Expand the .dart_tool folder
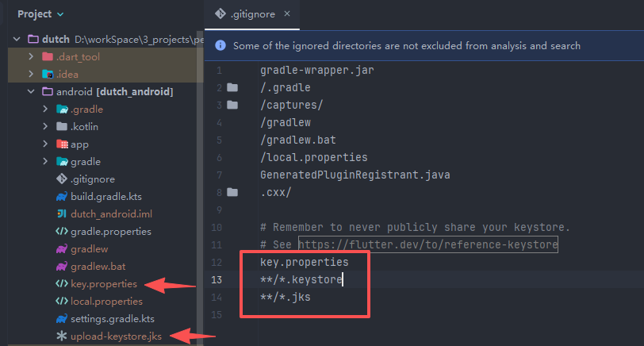 coord(31,56)
